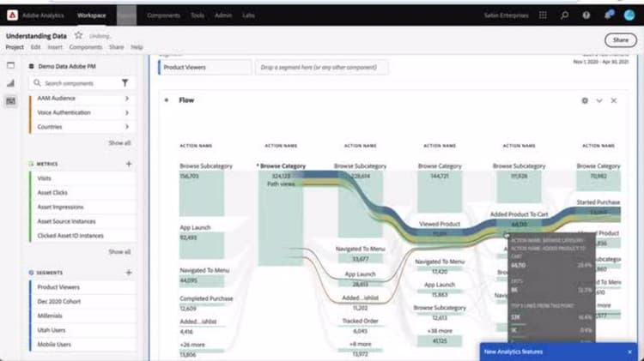The height and width of the screenshot is (361, 644).
Task: Open the Share menu in project bar
Action: [116, 47]
